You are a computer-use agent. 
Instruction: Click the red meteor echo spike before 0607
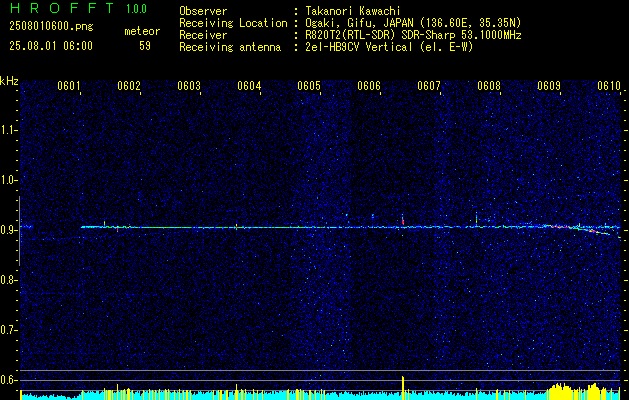(x=403, y=221)
